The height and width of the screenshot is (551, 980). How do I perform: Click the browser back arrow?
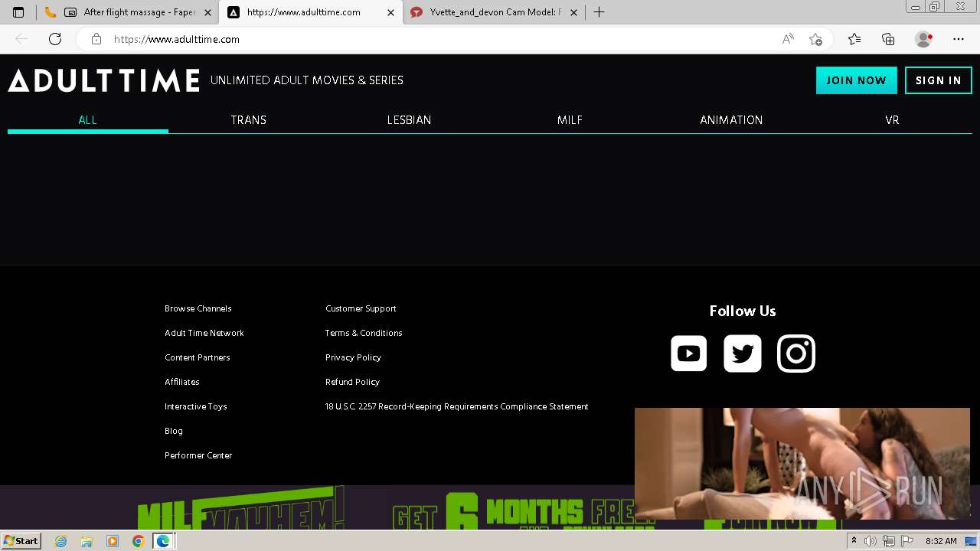tap(21, 39)
